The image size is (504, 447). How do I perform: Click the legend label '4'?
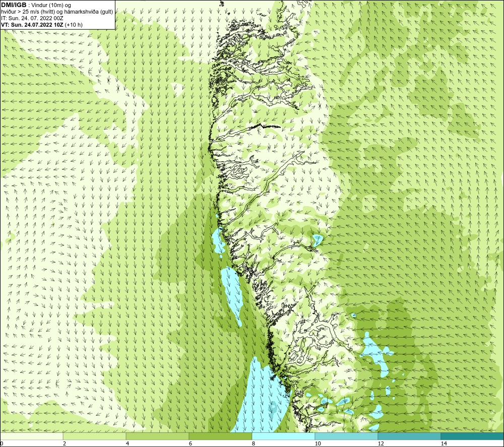pyautogui.click(x=128, y=443)
